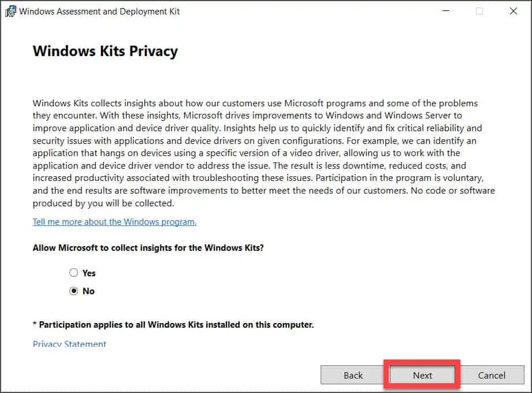Decline insights collection for Windows Kits
Image resolution: width=532 pixels, height=393 pixels.
74,291
